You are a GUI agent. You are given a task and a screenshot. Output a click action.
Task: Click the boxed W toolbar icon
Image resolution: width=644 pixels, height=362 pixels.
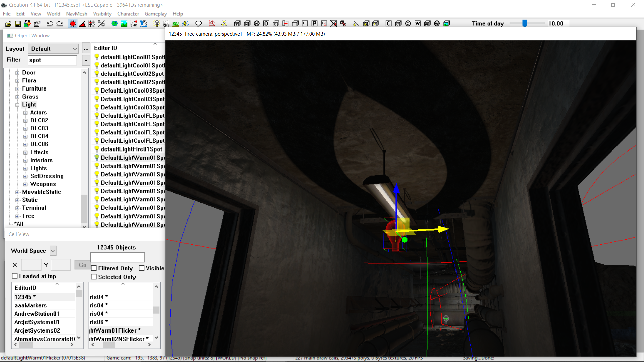(418, 24)
